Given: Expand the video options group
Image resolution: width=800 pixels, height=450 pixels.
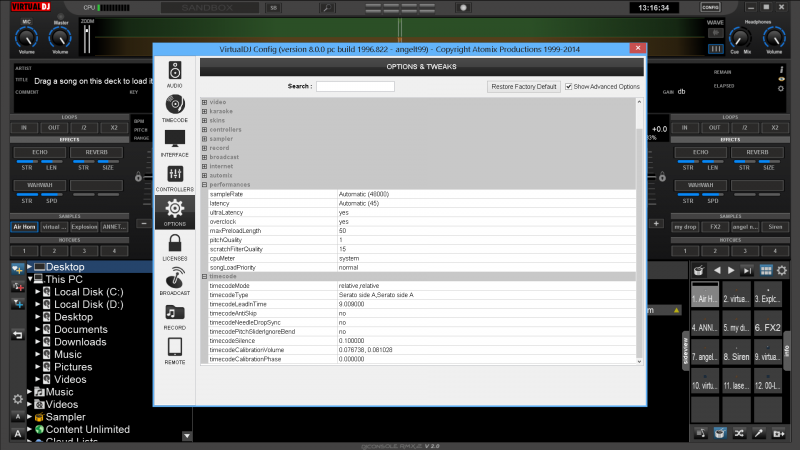Looking at the screenshot, I should tap(205, 102).
